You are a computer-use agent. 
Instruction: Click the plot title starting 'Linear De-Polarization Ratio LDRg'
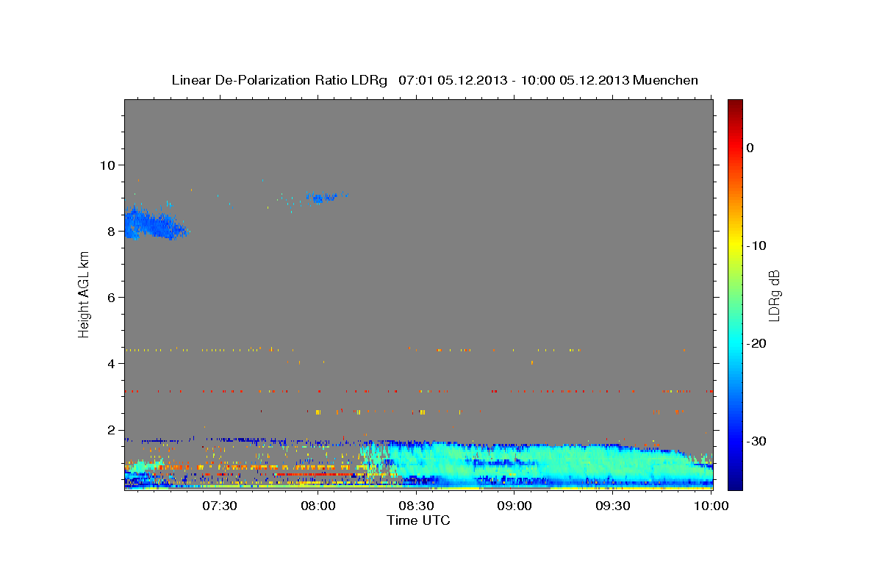tap(434, 80)
